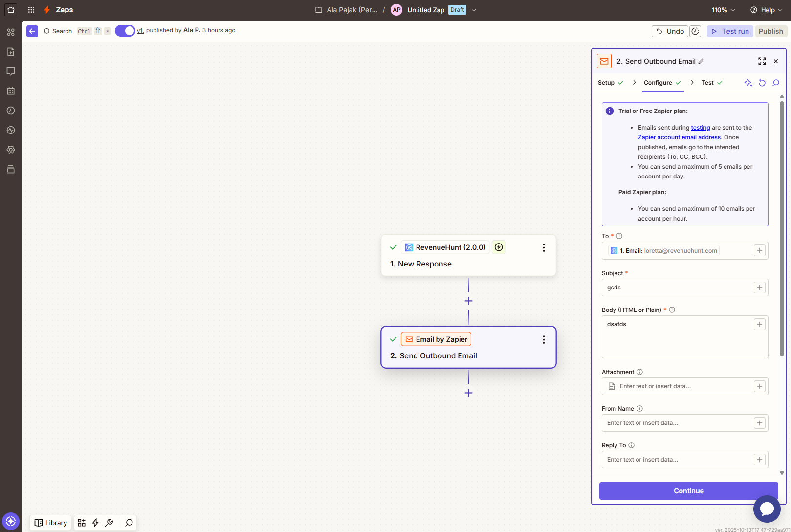Open panel search with the magnifier icon
791x532 pixels.
click(776, 83)
